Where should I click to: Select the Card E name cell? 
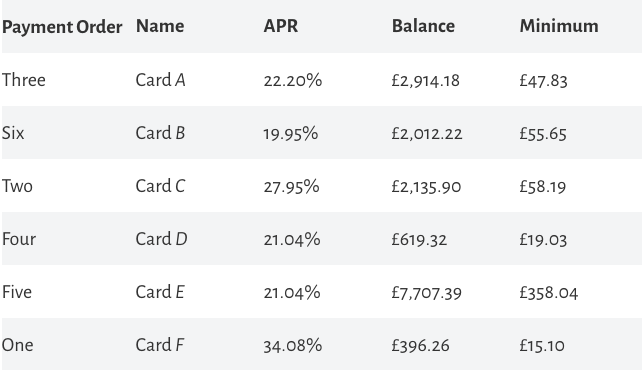tap(160, 292)
